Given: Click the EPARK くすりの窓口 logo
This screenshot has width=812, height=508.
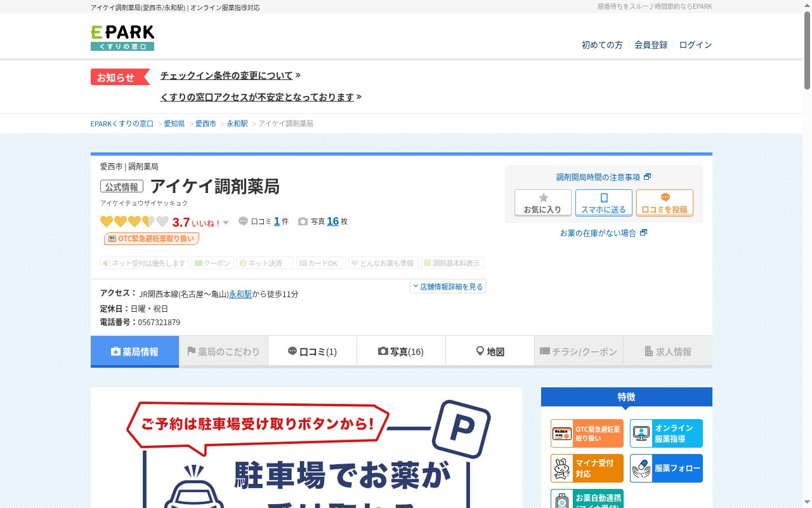Looking at the screenshot, I should [122, 37].
